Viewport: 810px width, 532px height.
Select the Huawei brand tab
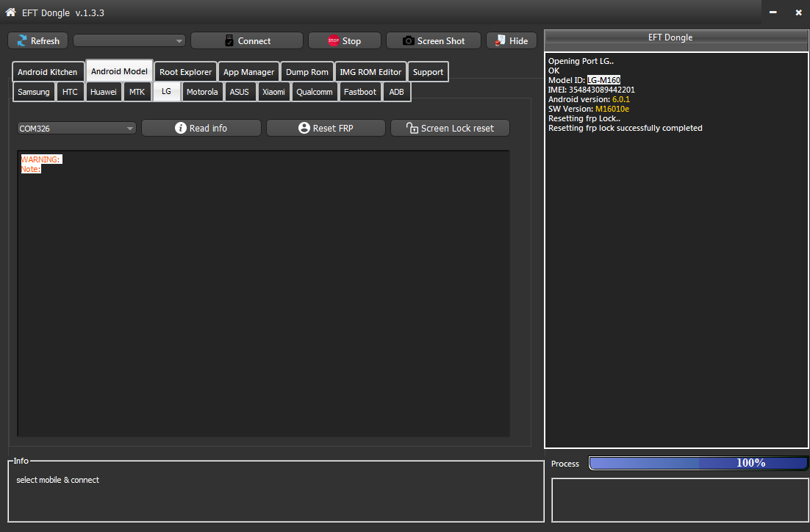coord(104,92)
